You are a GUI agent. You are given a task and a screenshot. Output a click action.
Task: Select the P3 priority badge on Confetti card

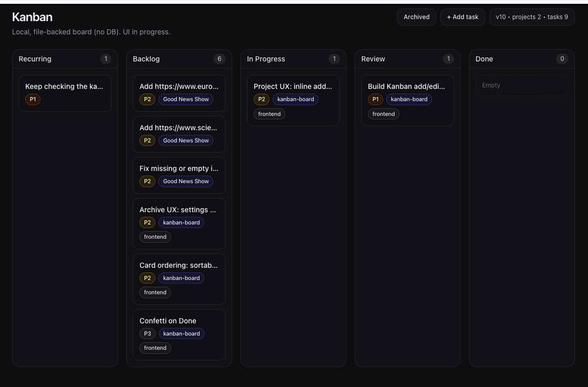[x=147, y=334]
